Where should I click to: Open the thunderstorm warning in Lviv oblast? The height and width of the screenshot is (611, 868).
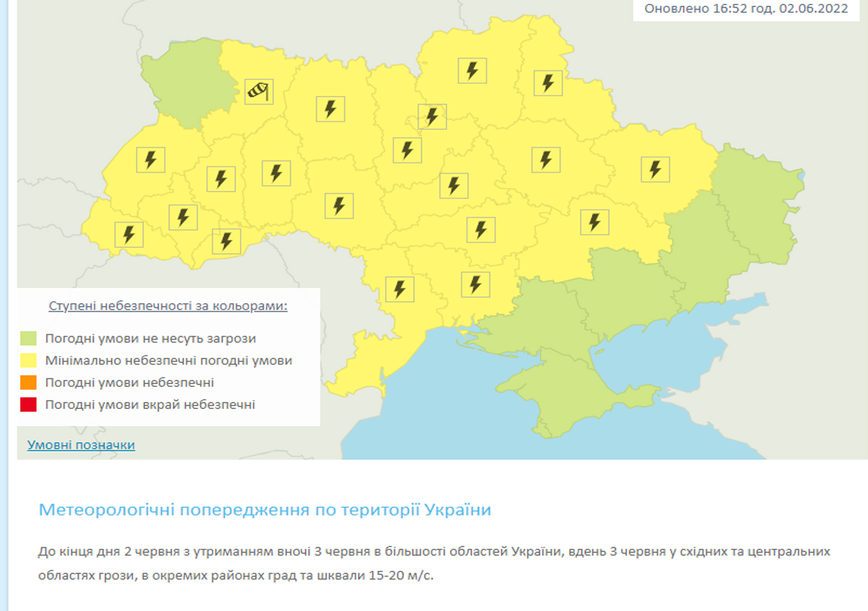[x=150, y=160]
